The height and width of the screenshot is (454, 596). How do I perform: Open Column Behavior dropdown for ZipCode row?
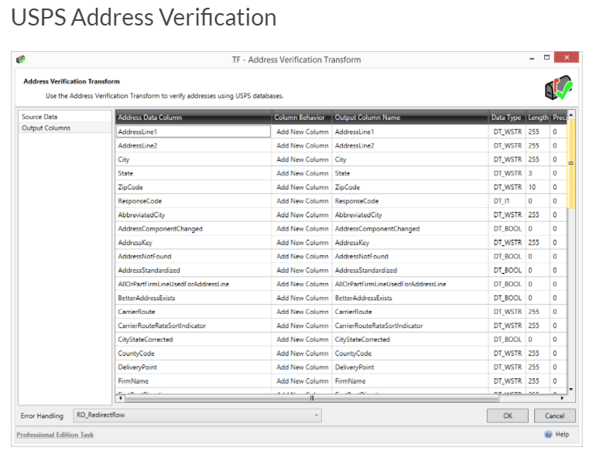point(302,187)
